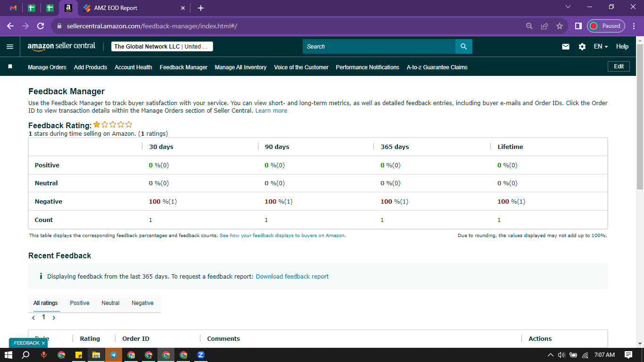Viewport: 644px width, 362px height.
Task: Open A-to-z Guarantee Claims
Action: click(437, 67)
